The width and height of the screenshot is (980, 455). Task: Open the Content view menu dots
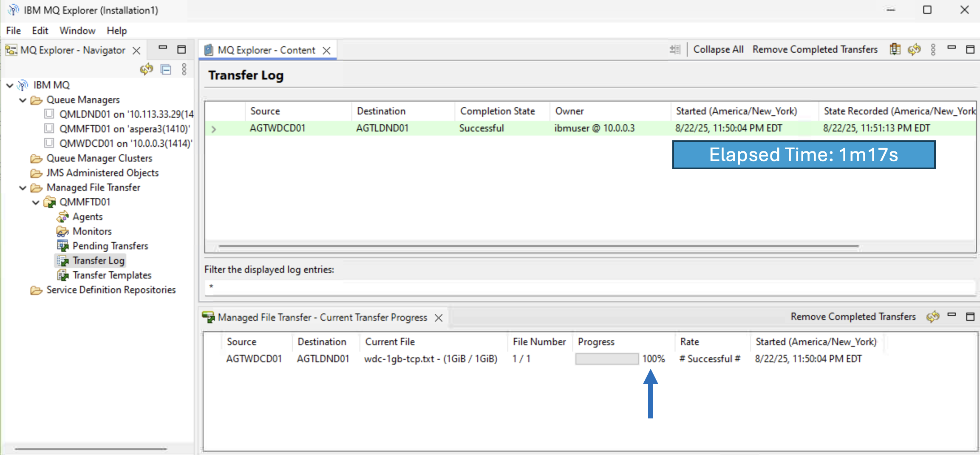(x=933, y=50)
